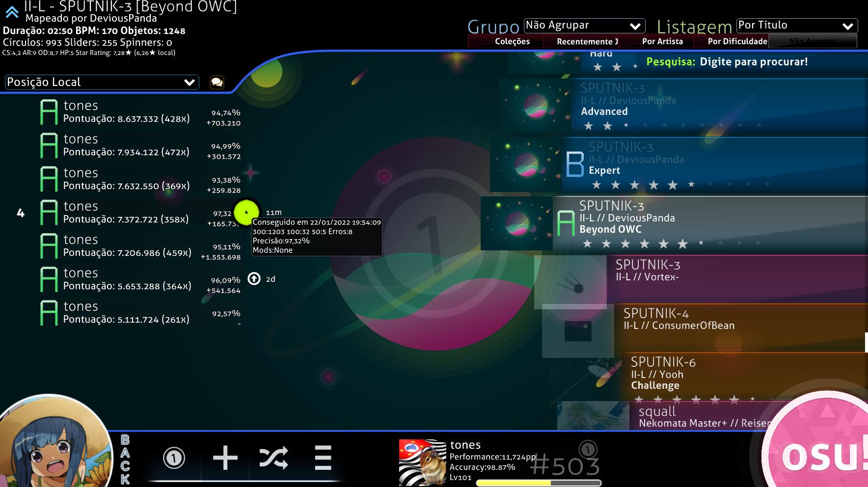Click the 94,74% accuracy value

226,112
